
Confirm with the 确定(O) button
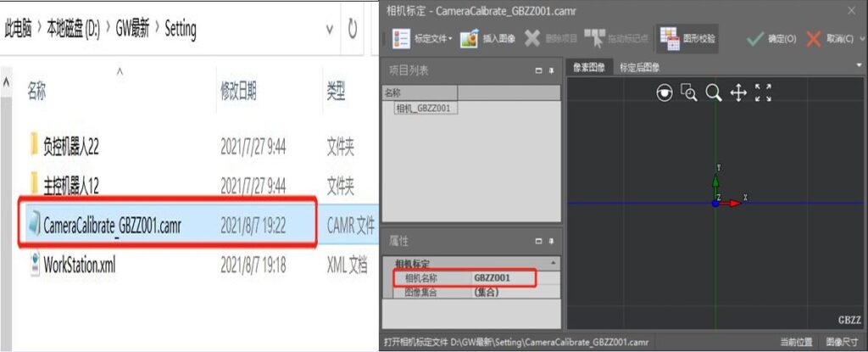tap(771, 38)
